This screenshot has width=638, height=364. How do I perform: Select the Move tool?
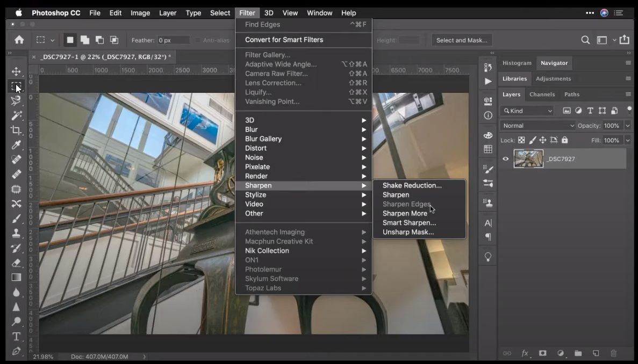point(17,70)
